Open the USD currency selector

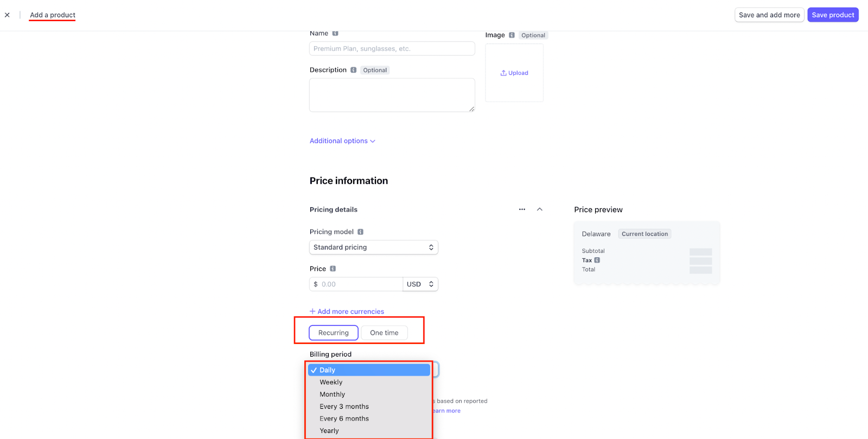point(420,284)
